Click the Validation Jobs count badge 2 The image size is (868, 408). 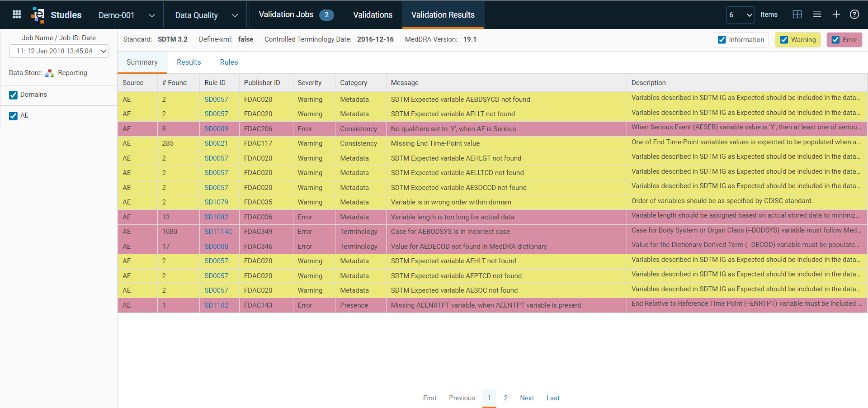click(326, 15)
